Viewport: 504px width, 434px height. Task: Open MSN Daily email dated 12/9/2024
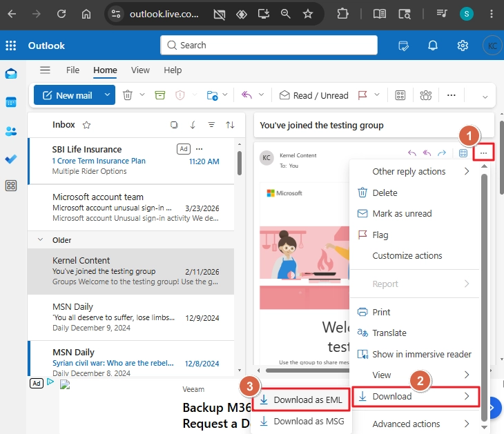(x=130, y=317)
